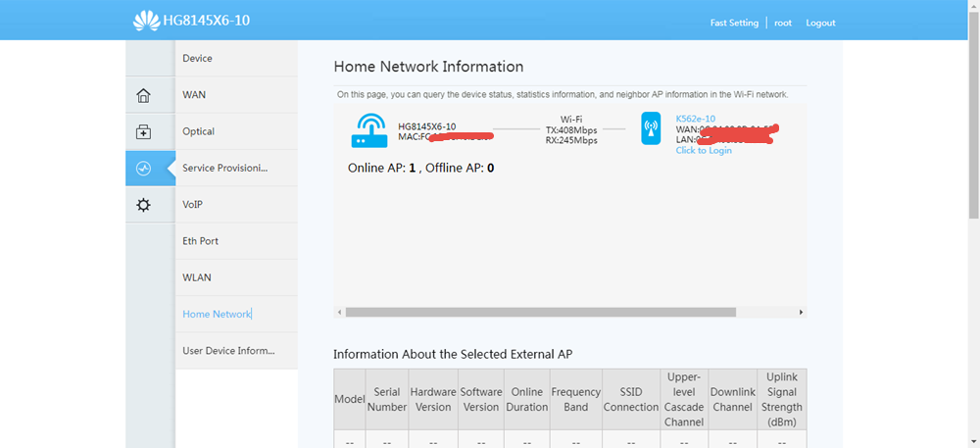980x448 pixels.
Task: Click the Uplink Signal Strength header
Action: pyautogui.click(x=782, y=399)
